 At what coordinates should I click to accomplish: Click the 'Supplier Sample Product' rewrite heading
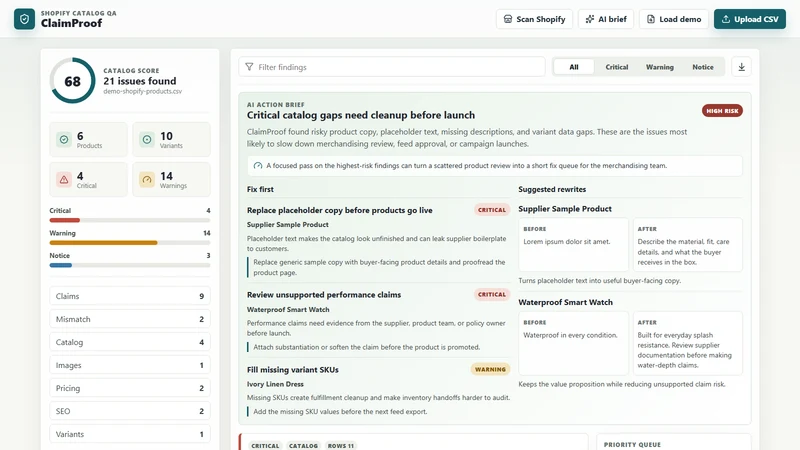click(x=565, y=209)
